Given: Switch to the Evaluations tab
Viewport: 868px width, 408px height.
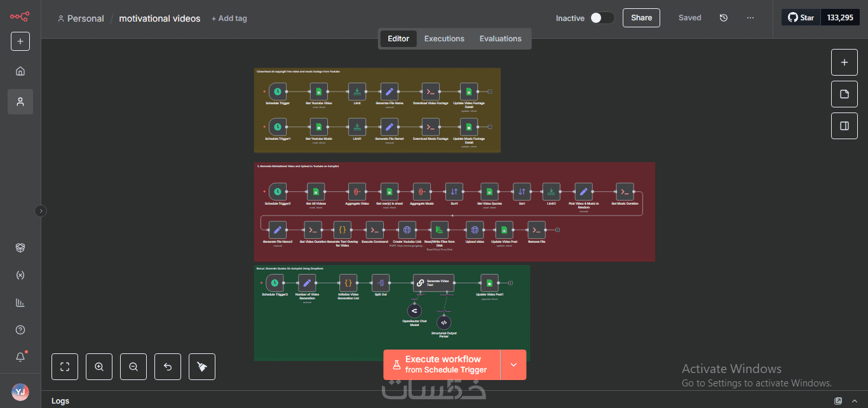Looking at the screenshot, I should click(x=501, y=39).
